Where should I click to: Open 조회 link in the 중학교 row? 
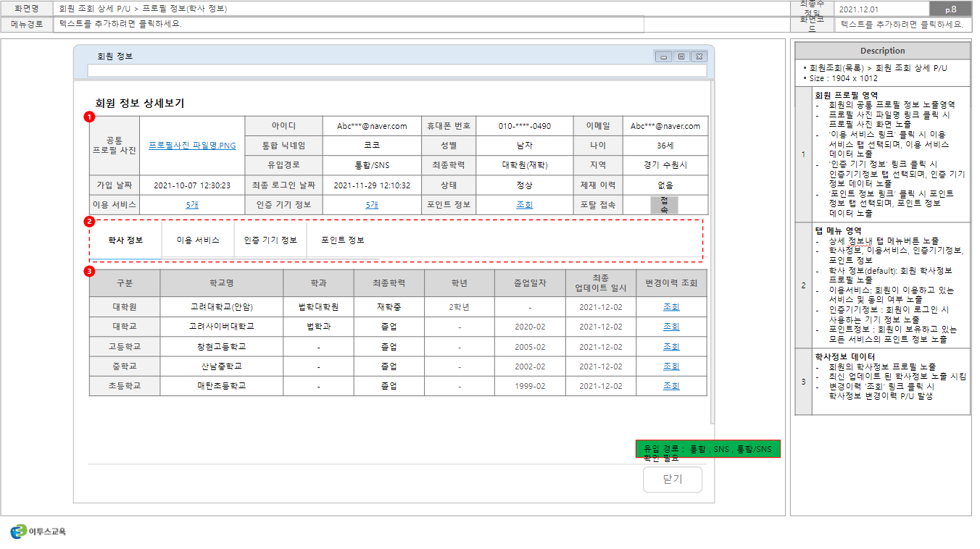pos(671,366)
